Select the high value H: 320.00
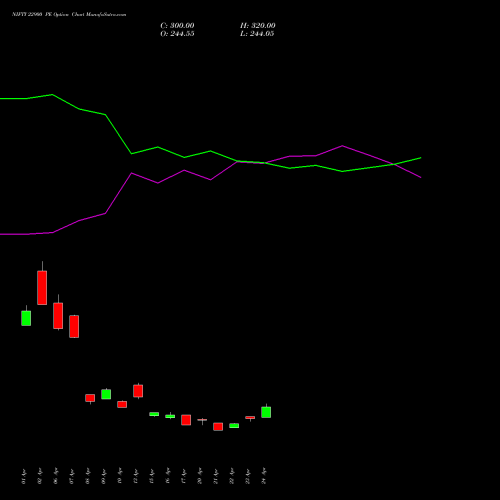 point(258,26)
